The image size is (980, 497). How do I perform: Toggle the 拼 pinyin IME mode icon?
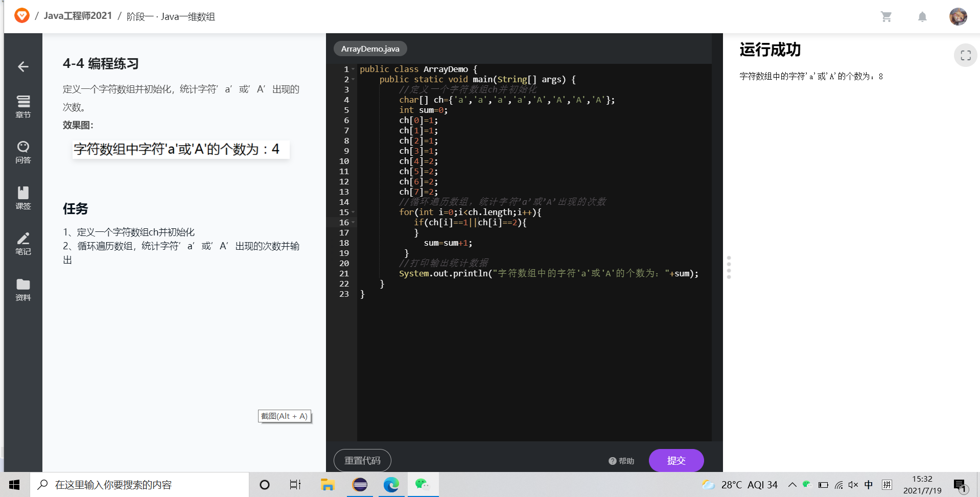(887, 485)
